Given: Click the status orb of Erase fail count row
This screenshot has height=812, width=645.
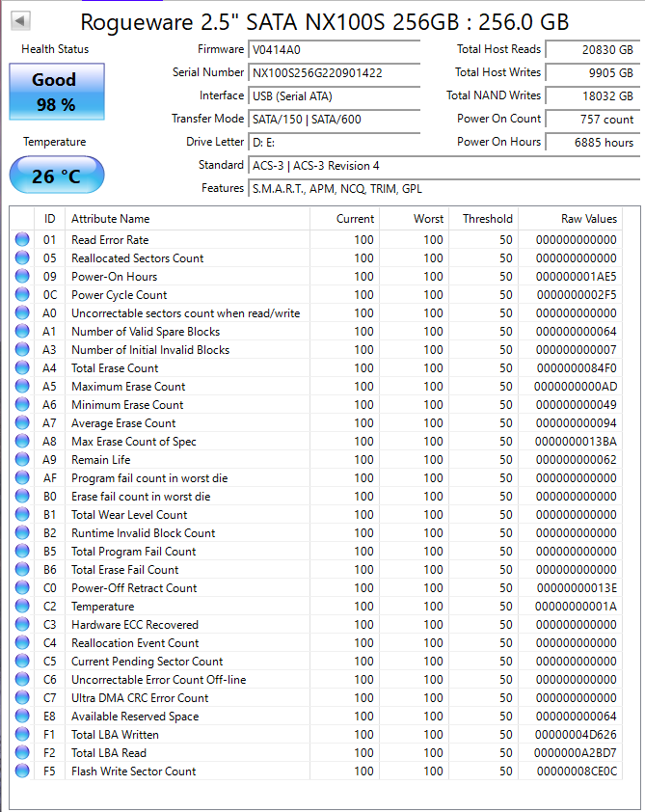Looking at the screenshot, I should coord(22,496).
